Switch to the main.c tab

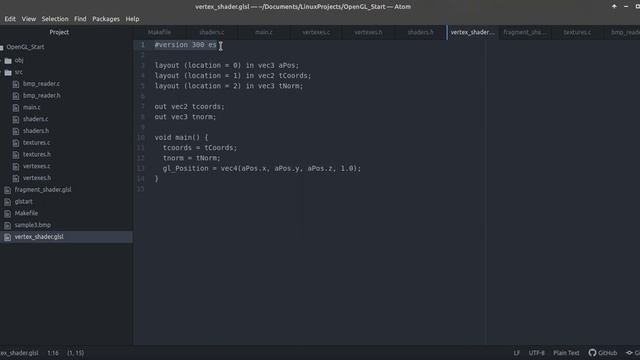pyautogui.click(x=264, y=32)
